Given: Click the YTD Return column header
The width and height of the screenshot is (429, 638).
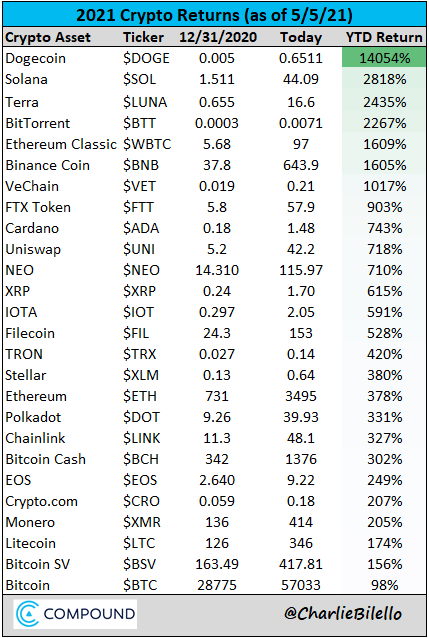Looking at the screenshot, I should (384, 37).
